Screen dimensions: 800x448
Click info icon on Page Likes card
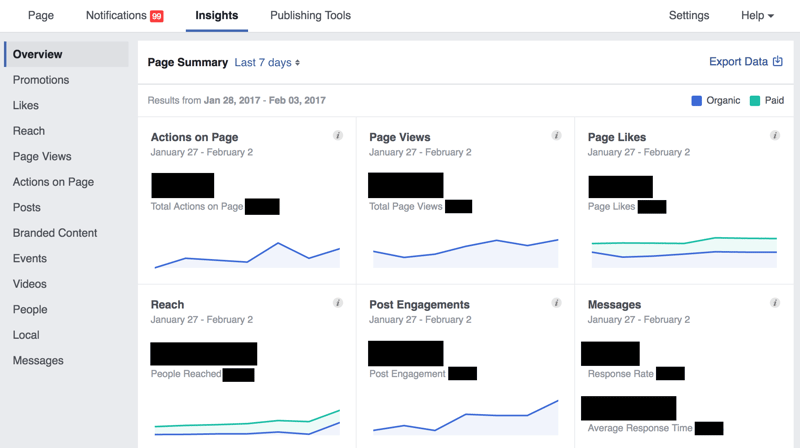(x=775, y=136)
